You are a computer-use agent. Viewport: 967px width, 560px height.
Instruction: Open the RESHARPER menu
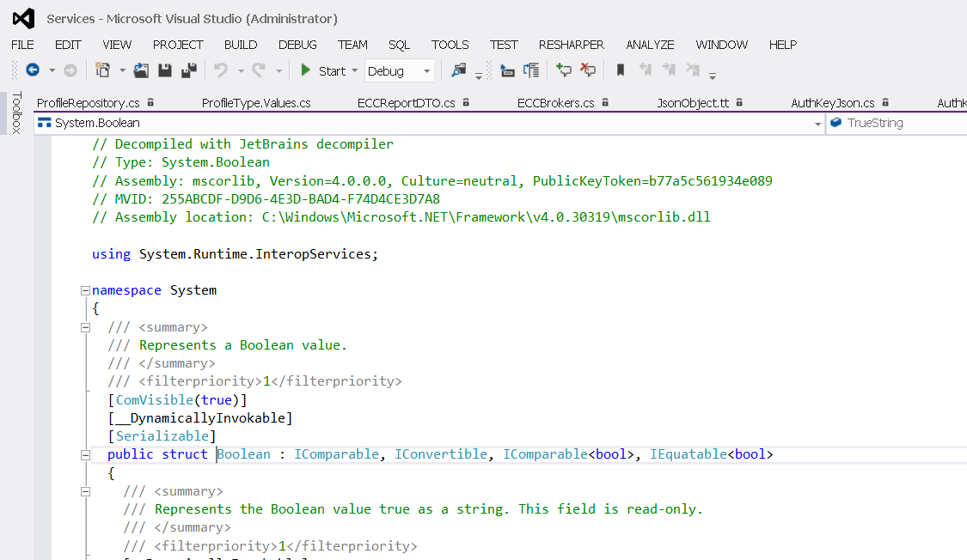pos(571,45)
